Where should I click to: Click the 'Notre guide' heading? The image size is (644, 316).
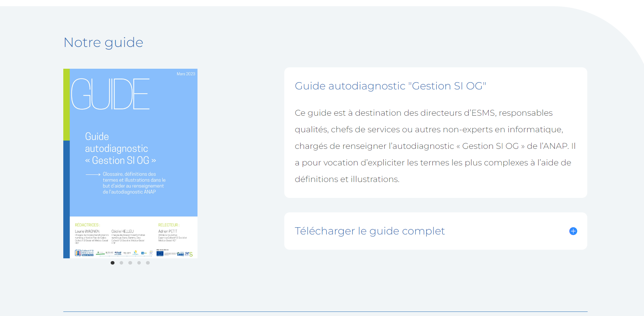pyautogui.click(x=103, y=42)
